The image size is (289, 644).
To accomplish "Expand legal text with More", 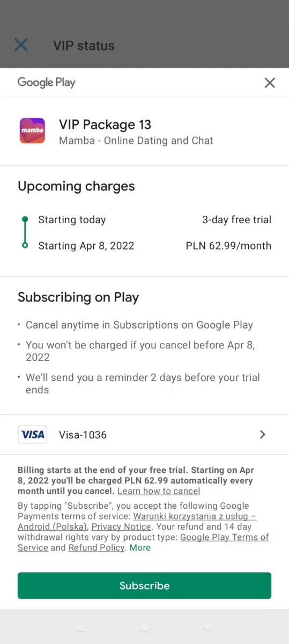I will [x=140, y=548].
